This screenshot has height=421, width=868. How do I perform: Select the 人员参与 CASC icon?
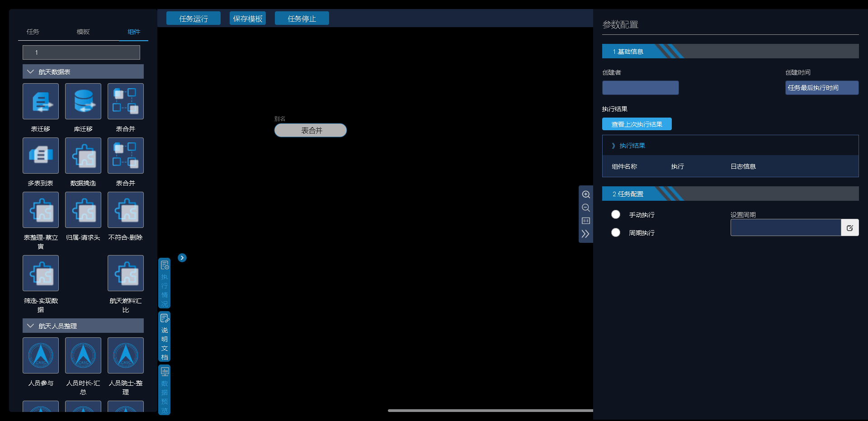[x=41, y=355]
